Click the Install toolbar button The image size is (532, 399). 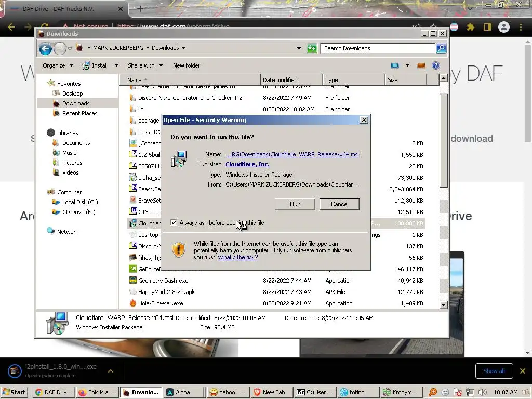pos(96,65)
